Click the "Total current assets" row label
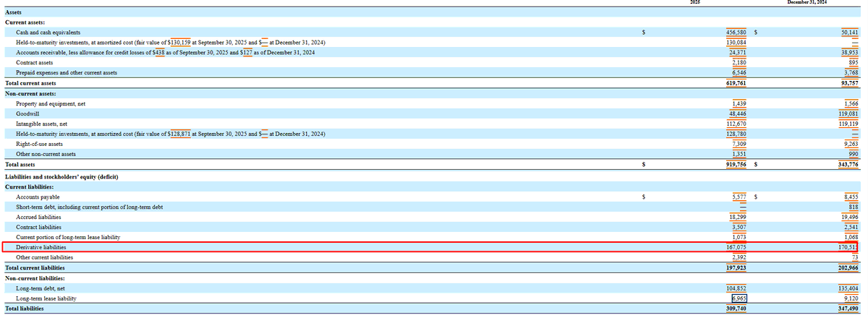Viewport: 868px width, 315px height. pyautogui.click(x=30, y=83)
